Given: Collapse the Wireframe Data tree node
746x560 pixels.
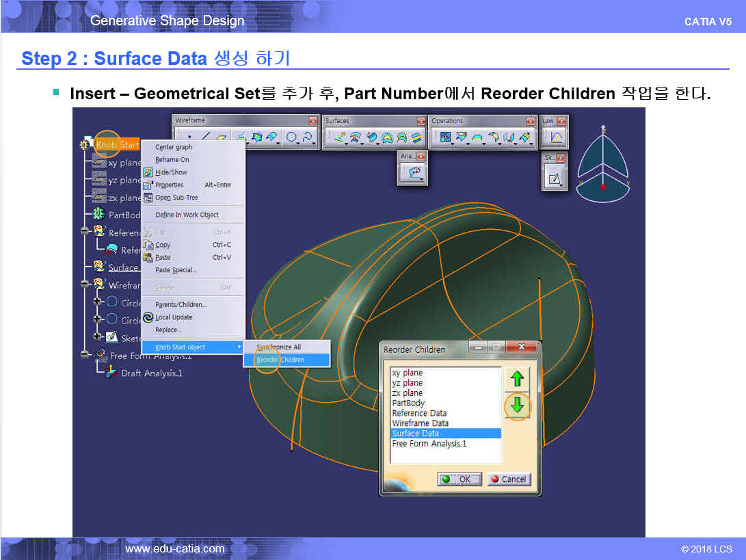Looking at the screenshot, I should point(85,284).
